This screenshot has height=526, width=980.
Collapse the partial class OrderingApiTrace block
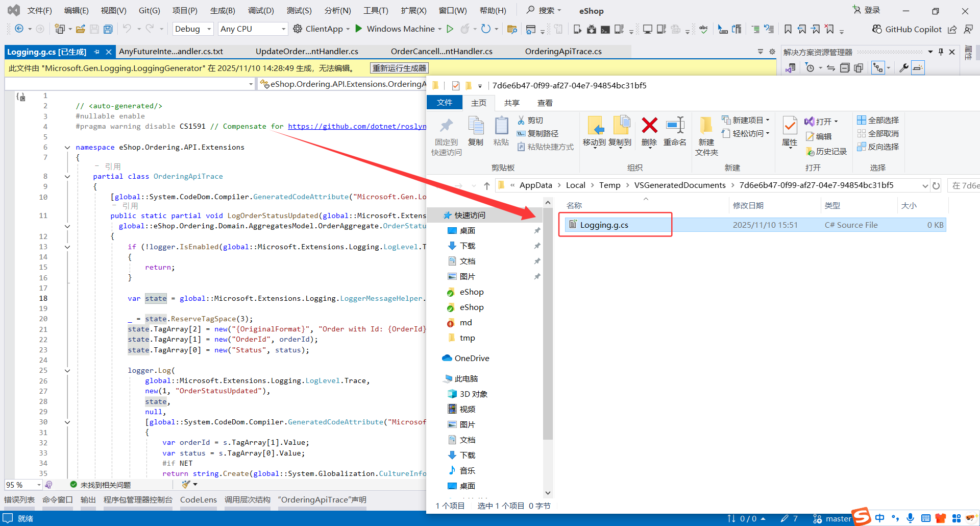[67, 177]
